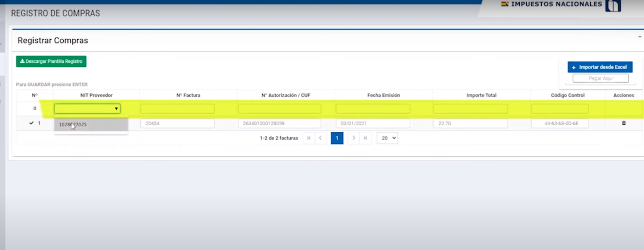
Task: Click the trash icon to delete row 1
Action: [624, 123]
